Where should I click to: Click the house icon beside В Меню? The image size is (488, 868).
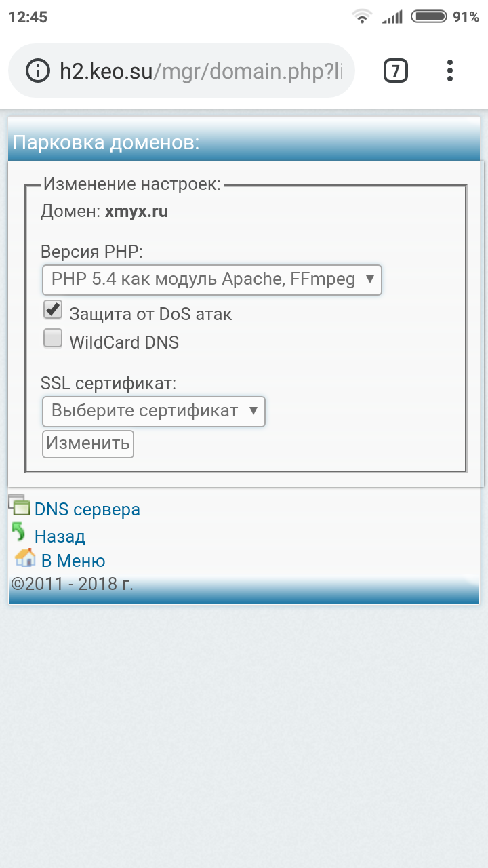click(x=25, y=558)
